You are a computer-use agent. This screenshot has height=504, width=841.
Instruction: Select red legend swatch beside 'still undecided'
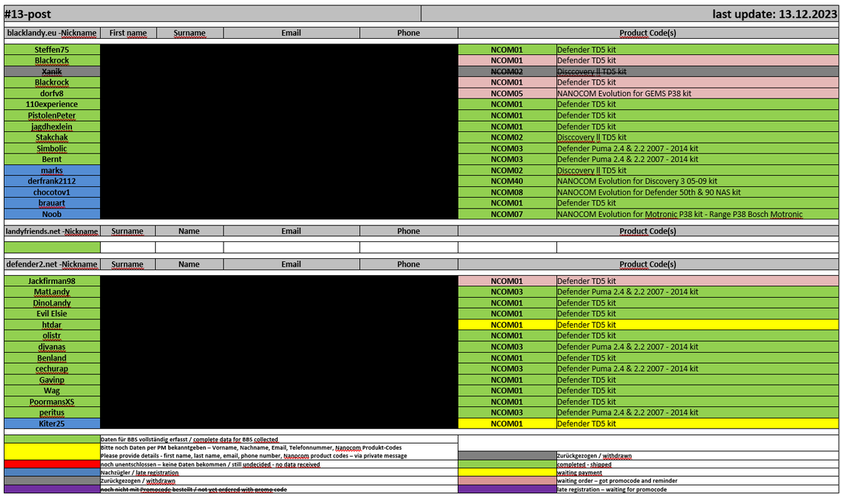(52, 464)
